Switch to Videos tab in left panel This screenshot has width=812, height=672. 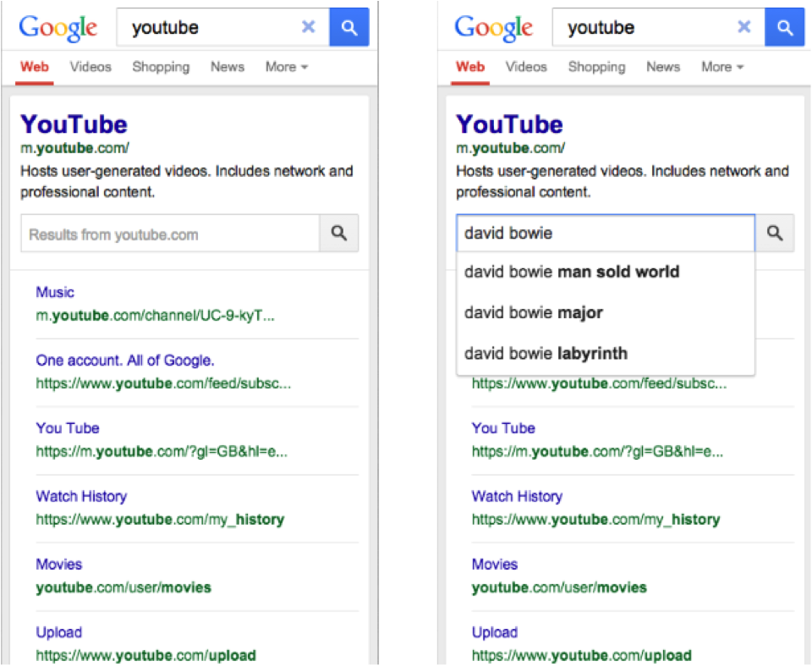91,67
